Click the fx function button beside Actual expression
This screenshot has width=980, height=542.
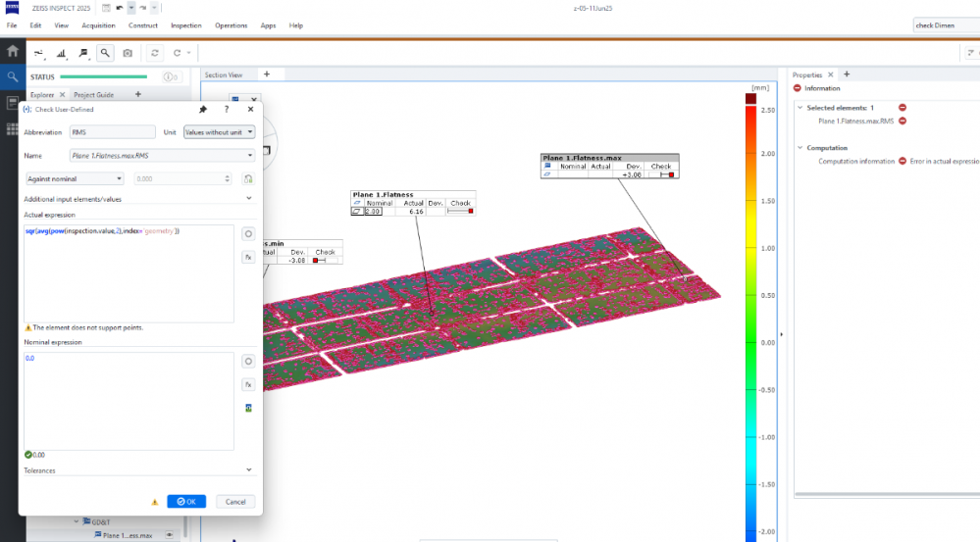[x=248, y=257]
